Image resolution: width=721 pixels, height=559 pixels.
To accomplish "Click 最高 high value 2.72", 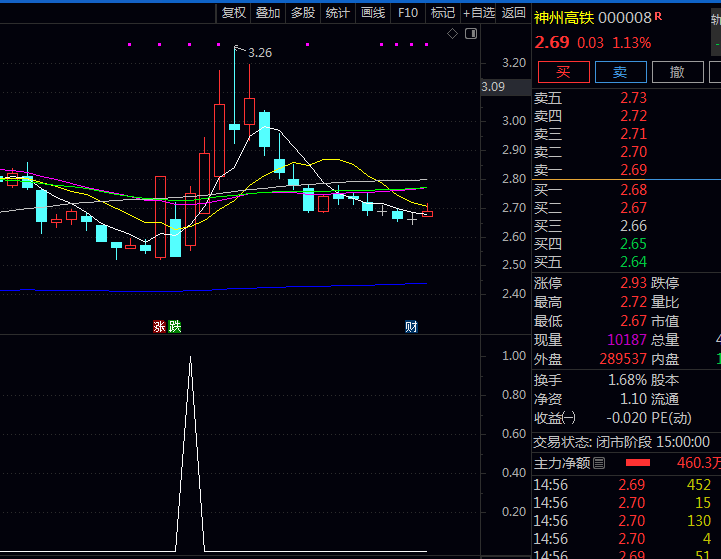I will (633, 302).
